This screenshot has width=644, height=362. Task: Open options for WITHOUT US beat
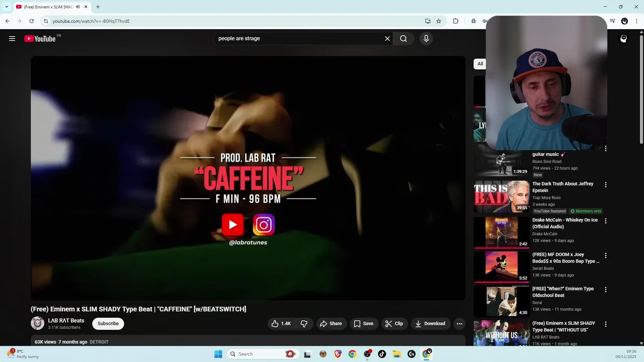[x=606, y=324]
